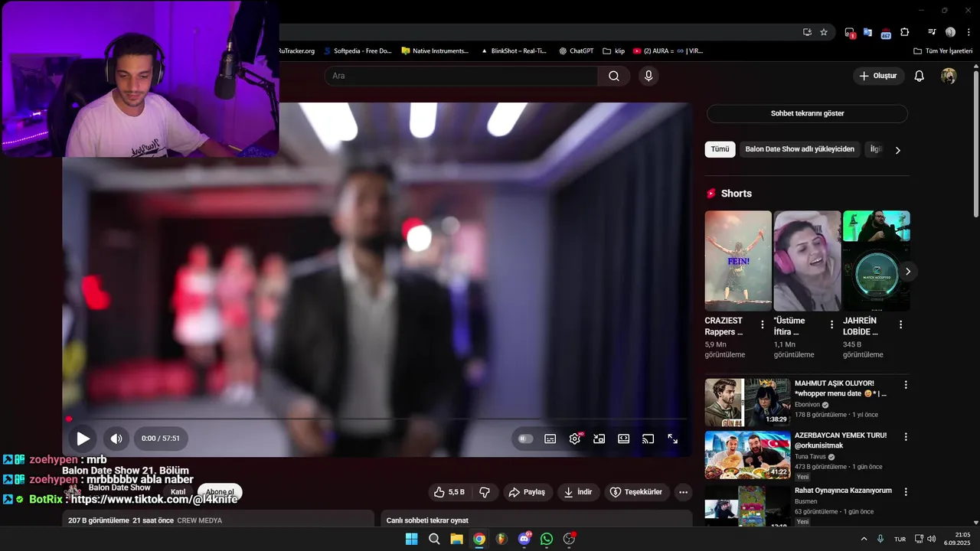
Task: Switch to miniplayer mode
Action: [599, 439]
